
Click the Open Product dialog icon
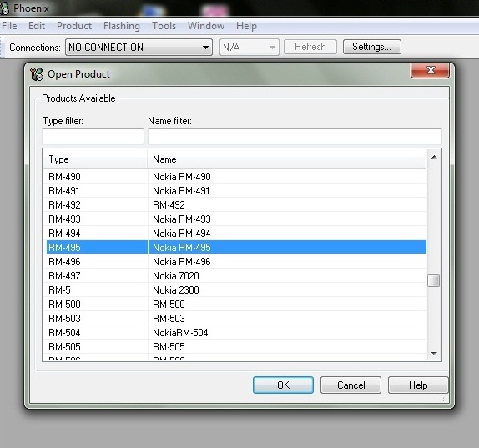pyautogui.click(x=37, y=74)
